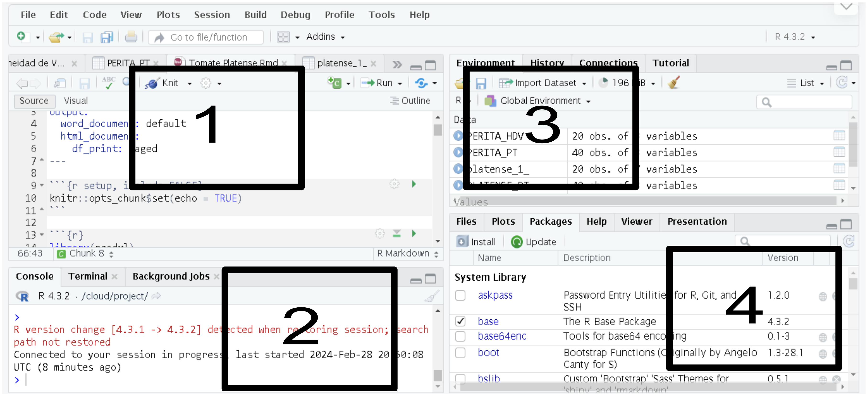Image resolution: width=868 pixels, height=399 pixels.
Task: Open the Tools menu
Action: pyautogui.click(x=381, y=15)
